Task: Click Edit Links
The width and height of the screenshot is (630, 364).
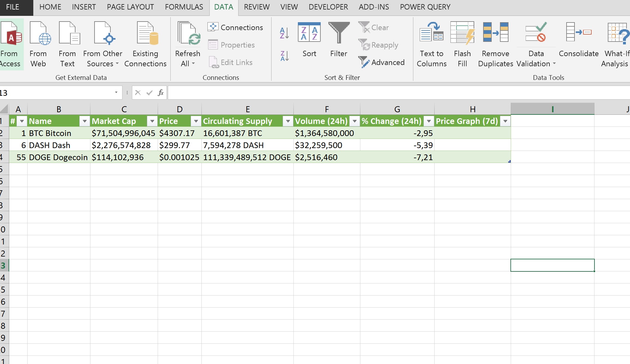Action: pyautogui.click(x=231, y=62)
